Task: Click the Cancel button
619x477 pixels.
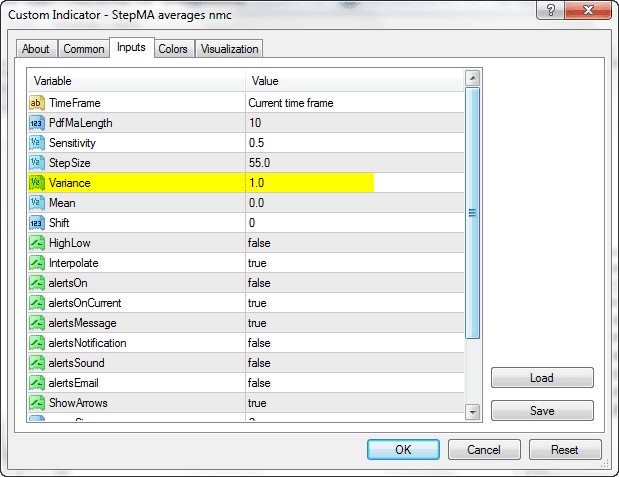Action: [484, 449]
